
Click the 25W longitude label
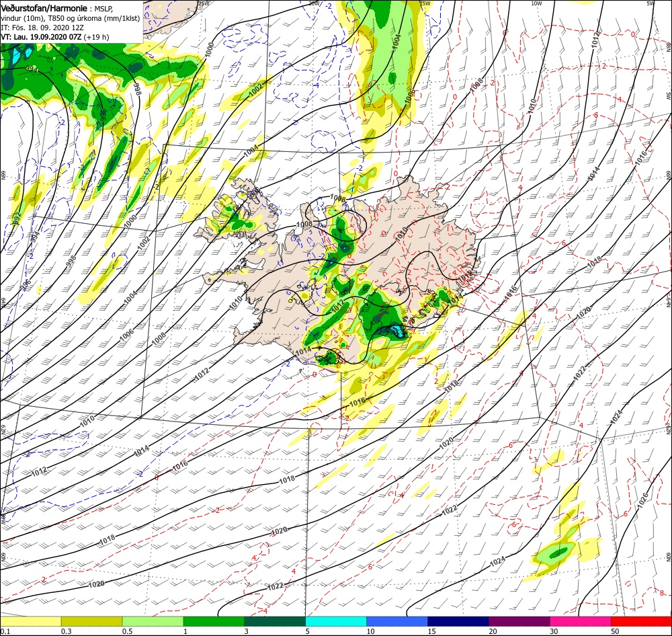coord(204,3)
